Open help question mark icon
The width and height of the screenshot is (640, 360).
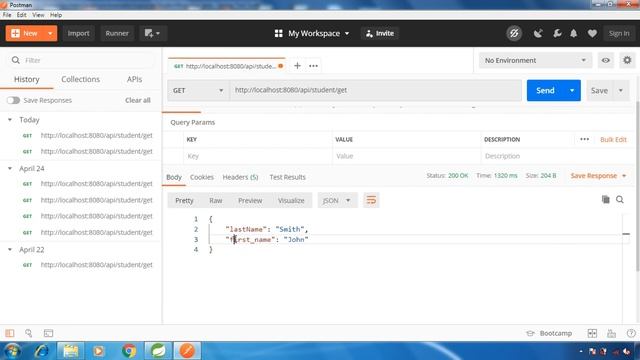pyautogui.click(x=631, y=333)
